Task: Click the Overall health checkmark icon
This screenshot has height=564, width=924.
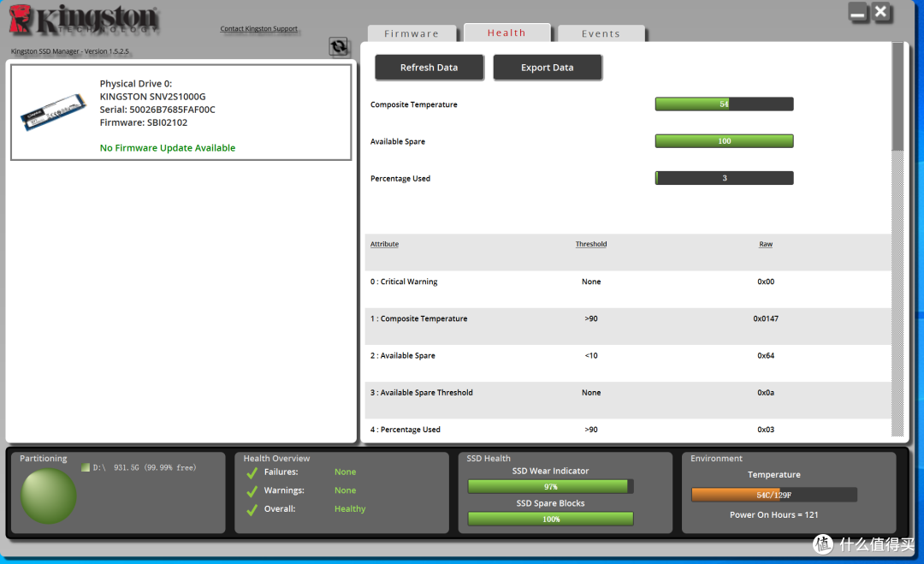Action: pyautogui.click(x=252, y=510)
